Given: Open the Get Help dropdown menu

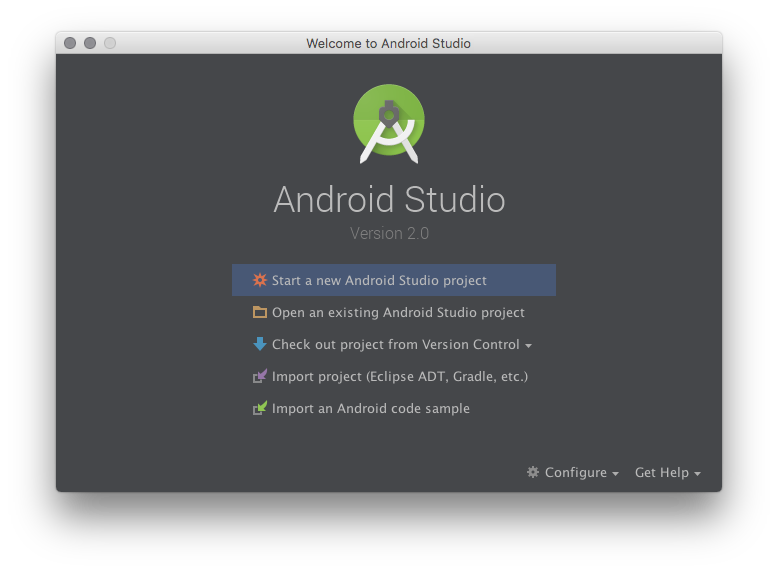Looking at the screenshot, I should (668, 472).
